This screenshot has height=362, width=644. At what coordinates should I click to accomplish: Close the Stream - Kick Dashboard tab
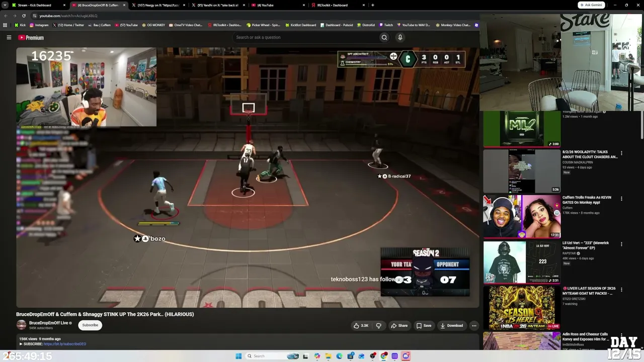pos(64,5)
